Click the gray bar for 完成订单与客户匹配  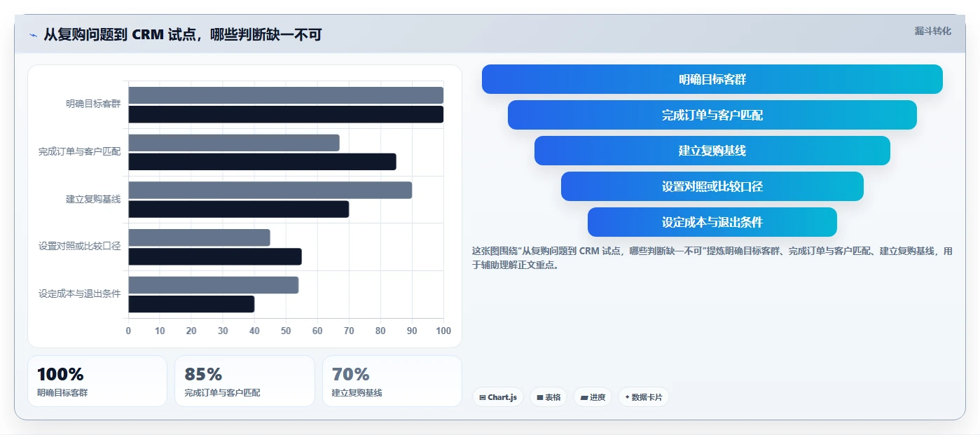[234, 143]
